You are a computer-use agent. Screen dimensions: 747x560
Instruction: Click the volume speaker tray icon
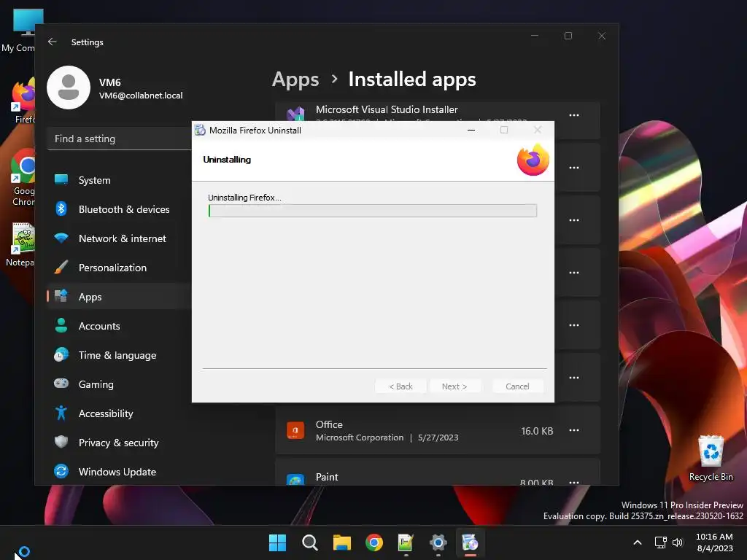pyautogui.click(x=678, y=542)
